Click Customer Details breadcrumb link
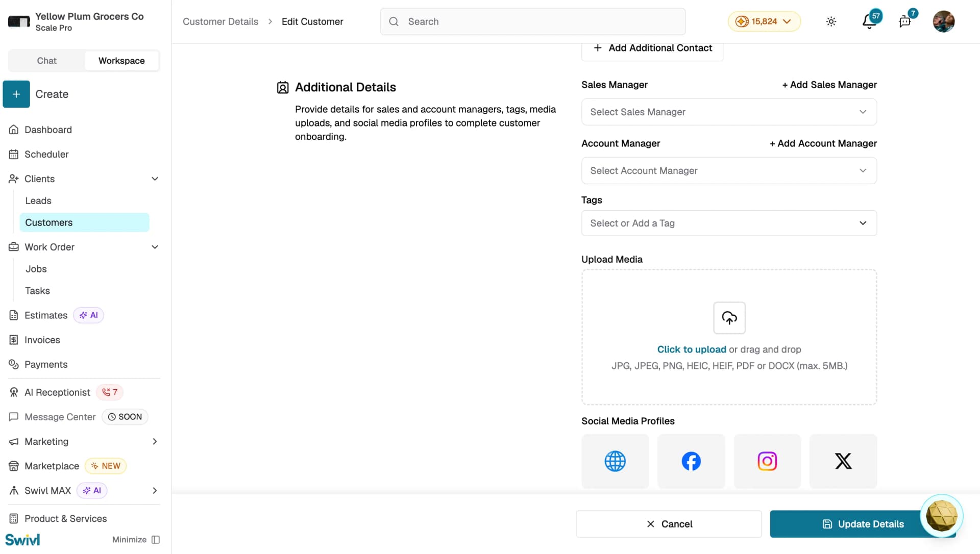The height and width of the screenshot is (554, 980). click(220, 21)
